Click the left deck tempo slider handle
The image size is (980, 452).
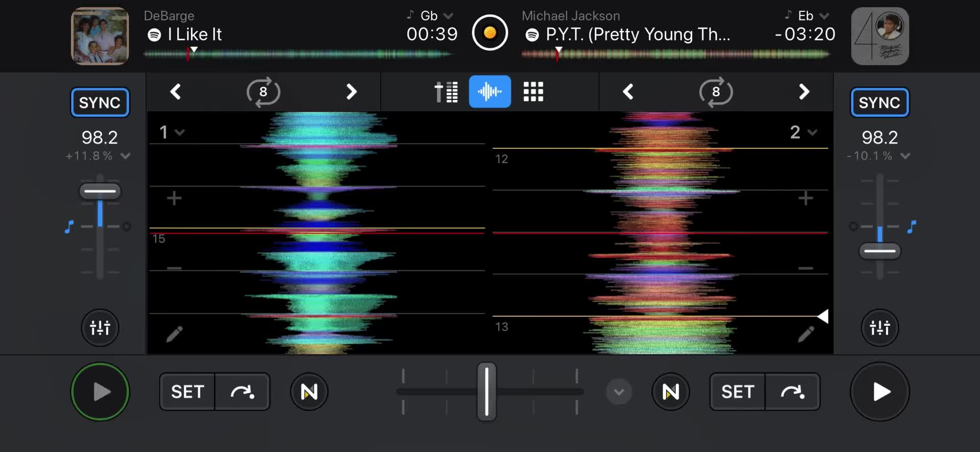click(100, 191)
